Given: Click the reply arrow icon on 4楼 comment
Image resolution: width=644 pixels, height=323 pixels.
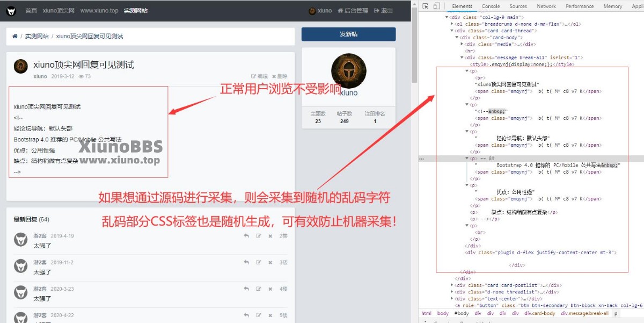Looking at the screenshot, I should pos(246,289).
